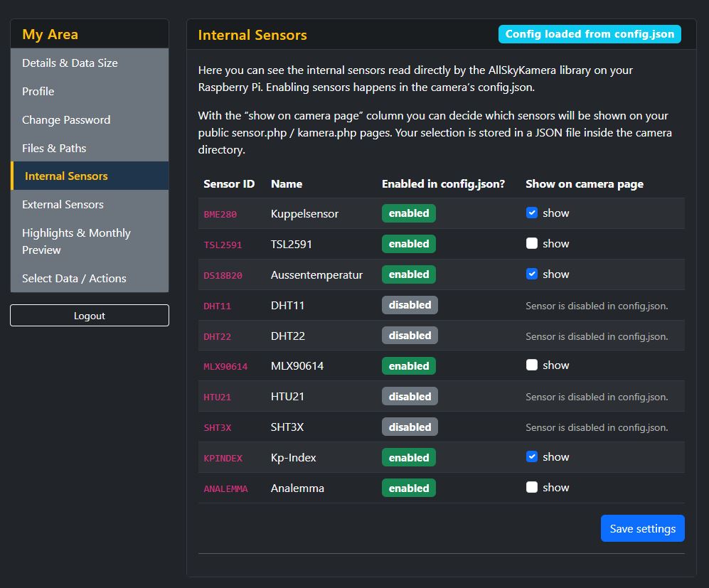Toggle show for the Kp-Index sensor

coord(532,456)
